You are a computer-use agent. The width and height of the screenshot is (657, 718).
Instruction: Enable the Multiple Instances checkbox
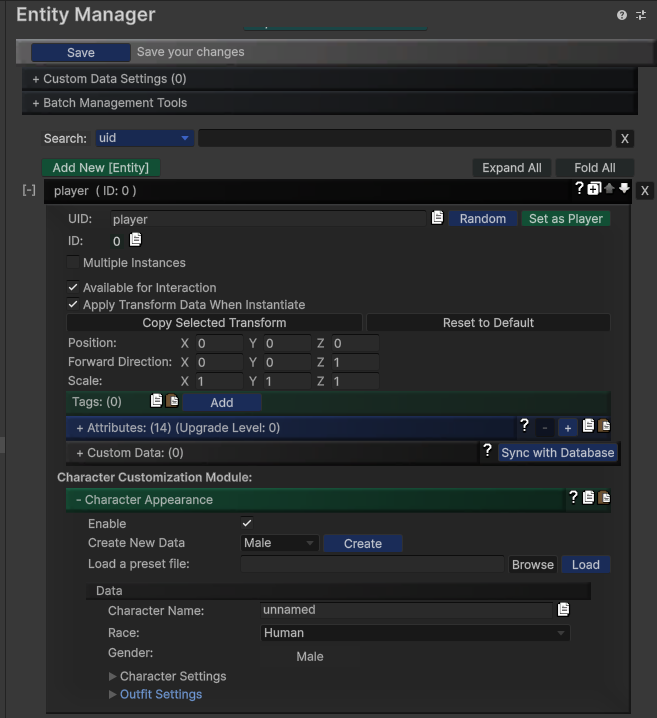click(x=73, y=262)
